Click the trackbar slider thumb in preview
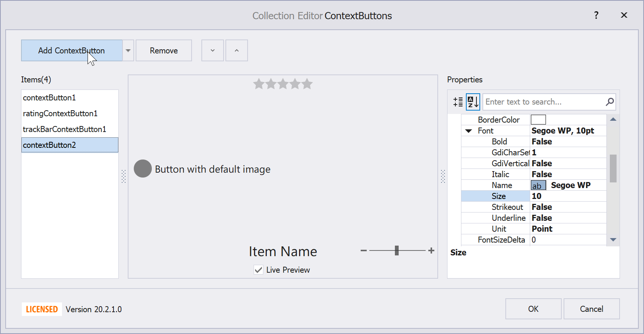Image resolution: width=644 pixels, height=334 pixels. pos(397,250)
